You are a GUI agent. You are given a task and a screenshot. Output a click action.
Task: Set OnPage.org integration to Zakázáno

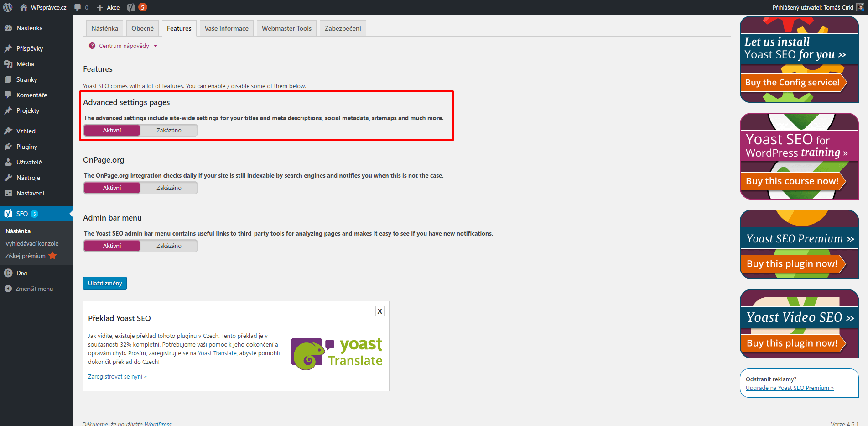pyautogui.click(x=169, y=188)
